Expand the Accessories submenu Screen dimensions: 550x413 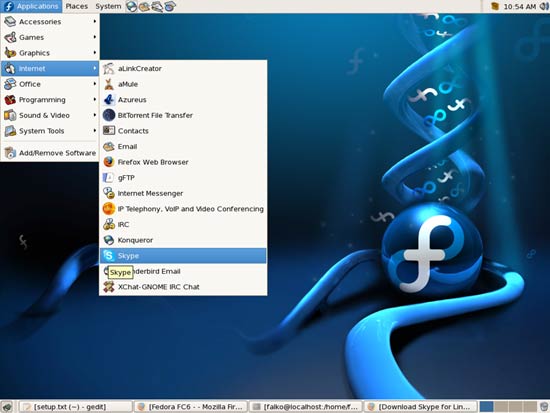pyautogui.click(x=50, y=22)
